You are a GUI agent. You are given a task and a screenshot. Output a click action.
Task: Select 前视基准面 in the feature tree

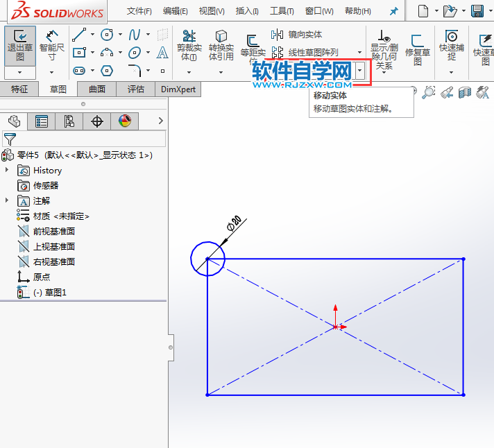pos(53,232)
